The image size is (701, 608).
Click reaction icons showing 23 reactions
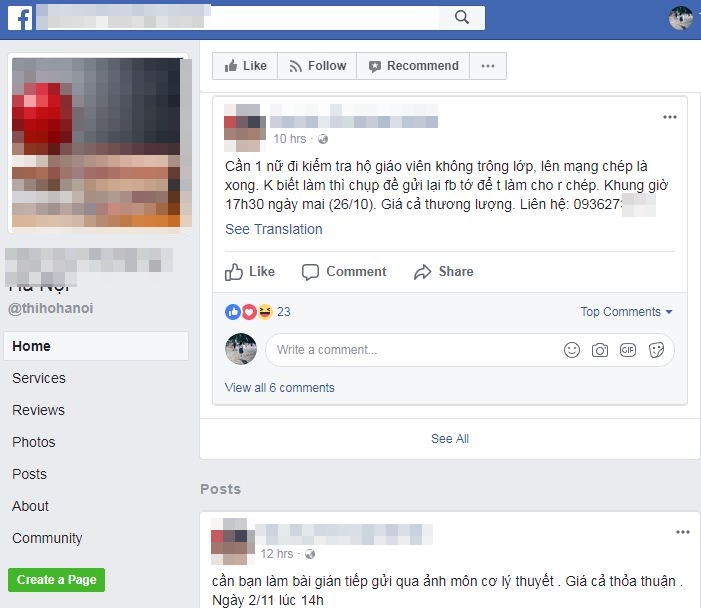[x=249, y=312]
